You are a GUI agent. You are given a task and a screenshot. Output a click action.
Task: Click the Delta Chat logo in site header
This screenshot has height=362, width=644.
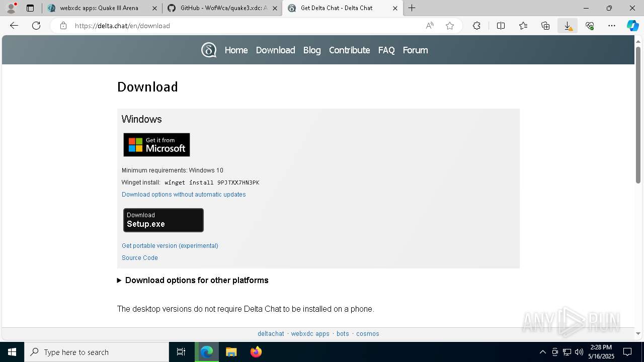point(209,50)
